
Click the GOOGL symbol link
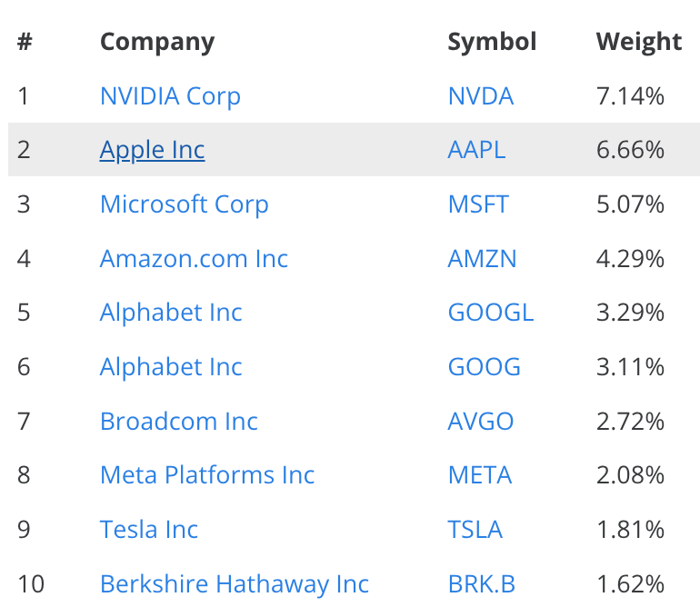pyautogui.click(x=491, y=313)
